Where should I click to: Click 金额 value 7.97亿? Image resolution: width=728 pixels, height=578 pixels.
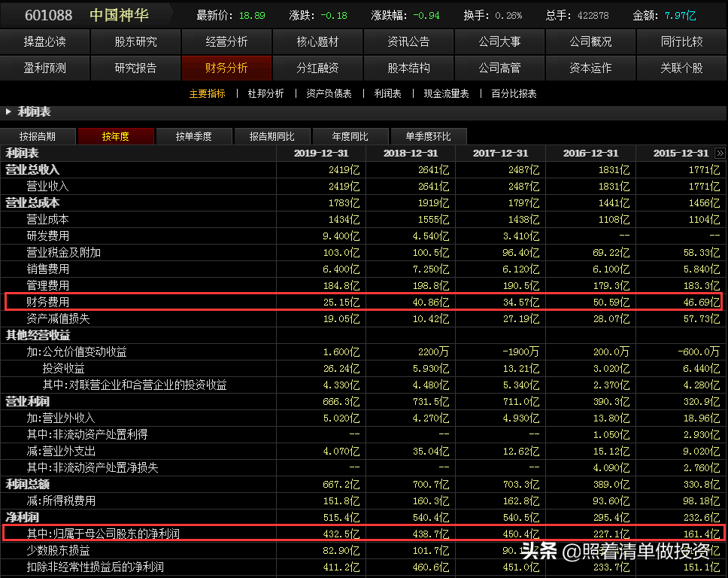tap(681, 16)
